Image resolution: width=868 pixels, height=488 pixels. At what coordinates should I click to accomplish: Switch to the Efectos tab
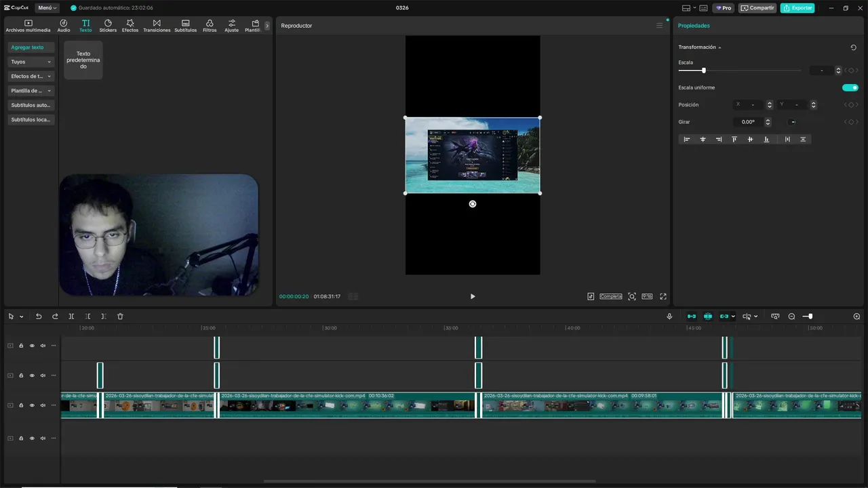click(130, 26)
